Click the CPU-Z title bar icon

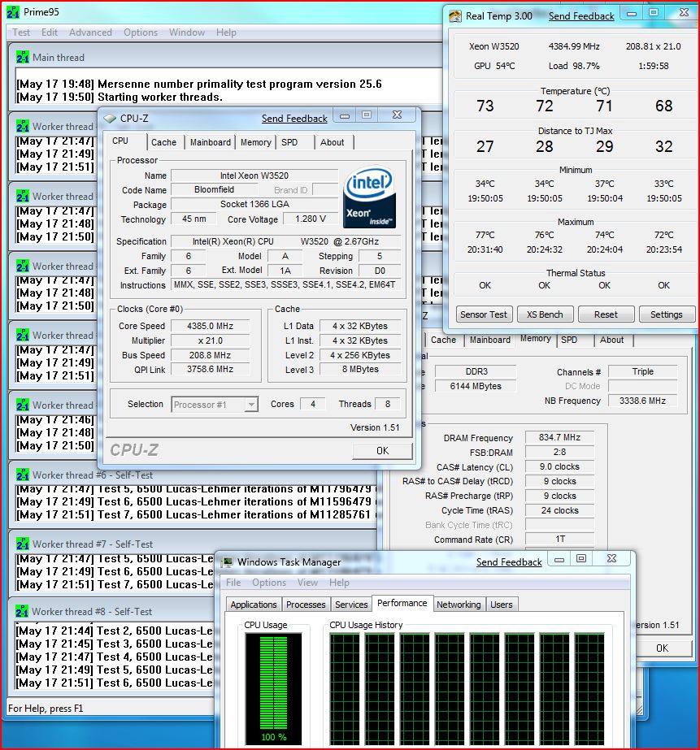(110, 118)
